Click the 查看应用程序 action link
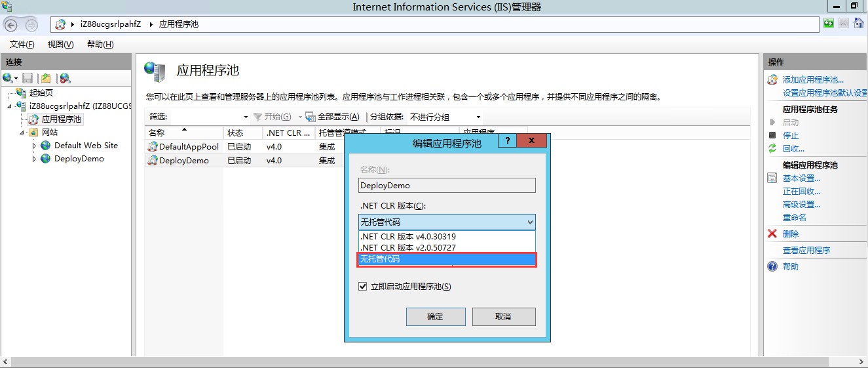The width and height of the screenshot is (868, 368). coord(806,250)
